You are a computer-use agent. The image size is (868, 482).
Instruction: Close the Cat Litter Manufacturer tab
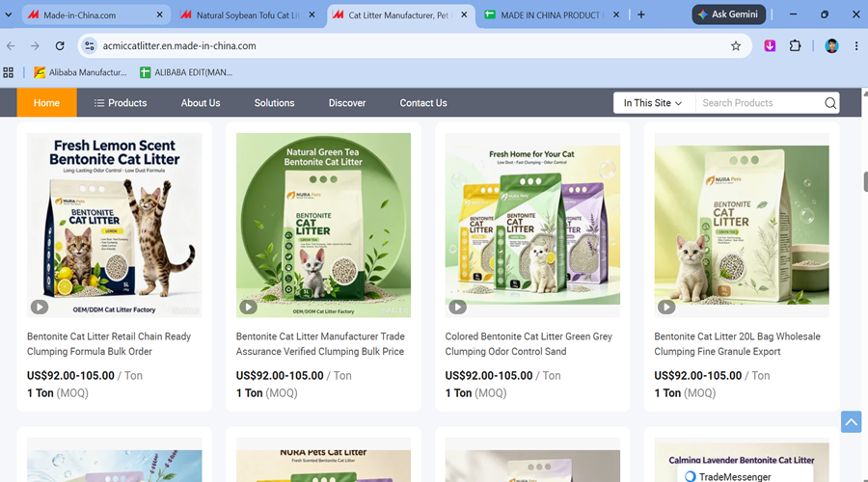(x=464, y=14)
